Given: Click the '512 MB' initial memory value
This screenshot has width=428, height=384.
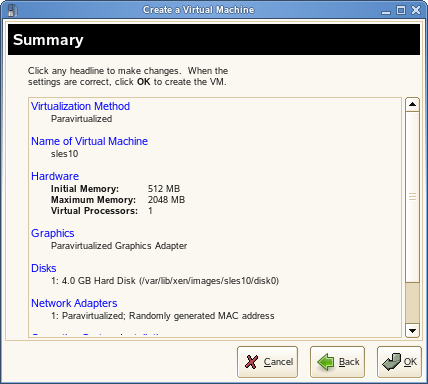Looking at the screenshot, I should click(x=164, y=189).
